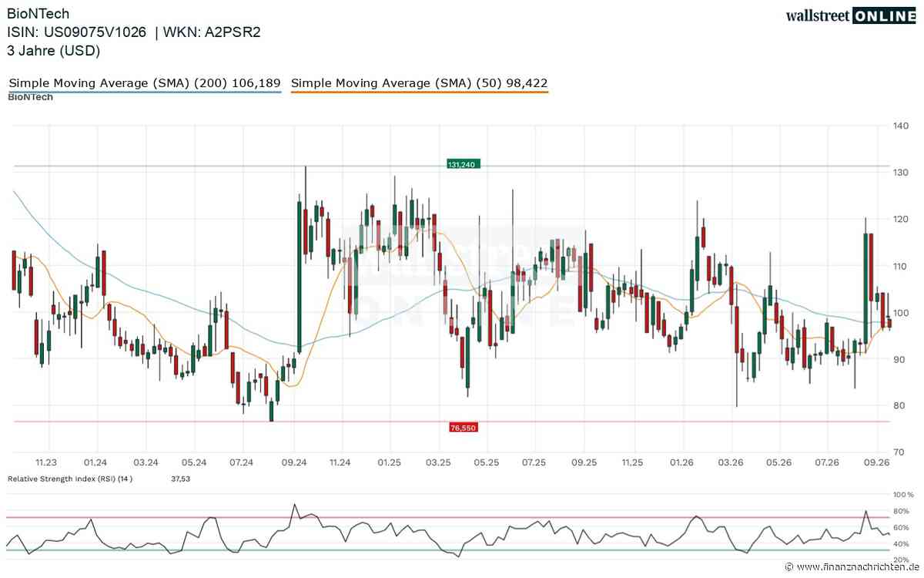Click the 90 price axis label

pos(899,359)
